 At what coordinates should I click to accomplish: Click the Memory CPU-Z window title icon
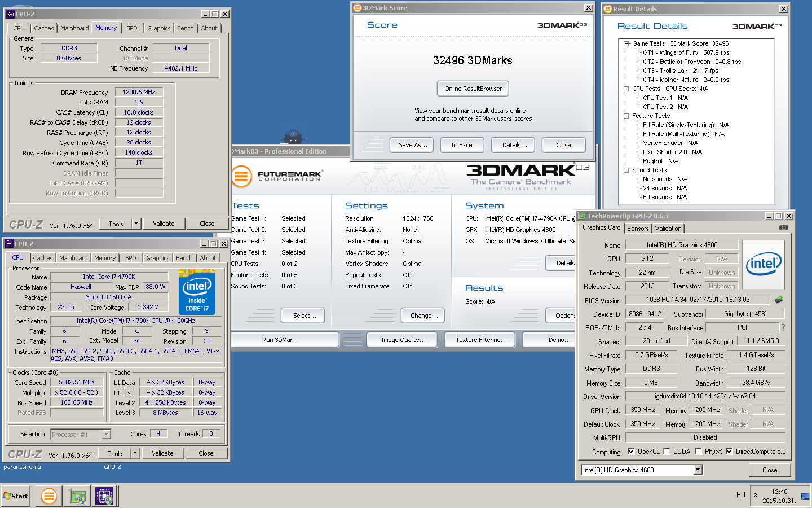coord(9,14)
